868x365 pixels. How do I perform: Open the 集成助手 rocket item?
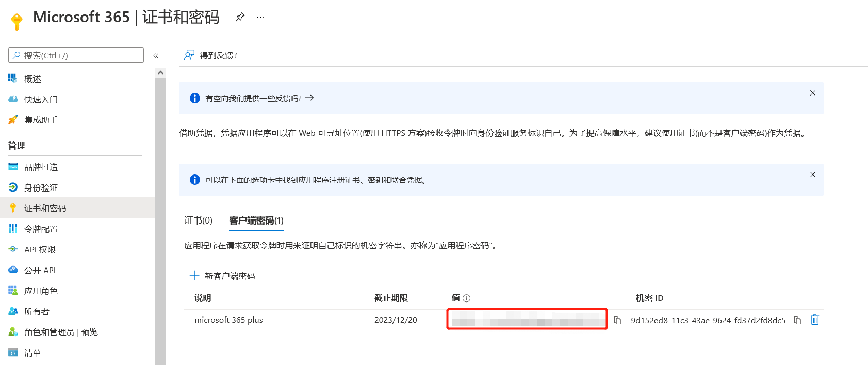(x=41, y=120)
